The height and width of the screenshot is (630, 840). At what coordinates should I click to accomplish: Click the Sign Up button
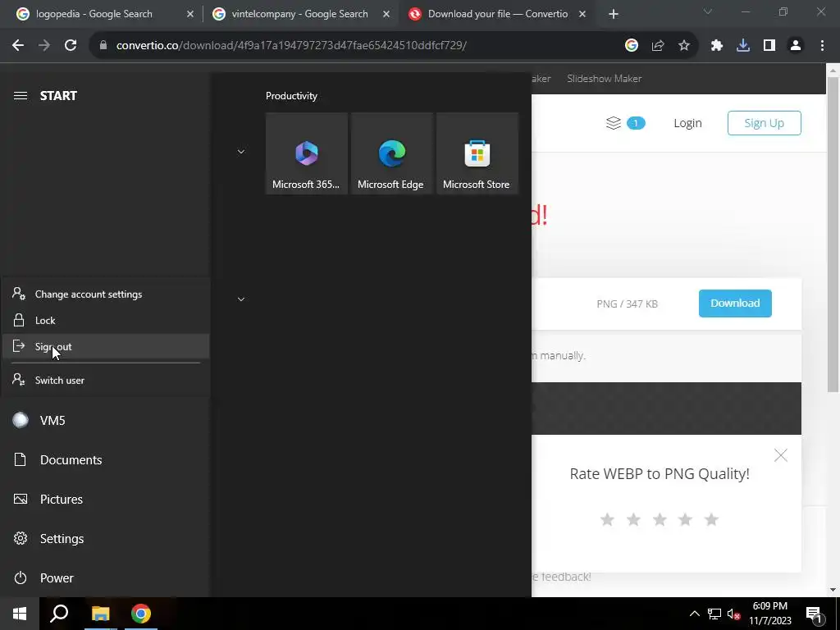764,123
